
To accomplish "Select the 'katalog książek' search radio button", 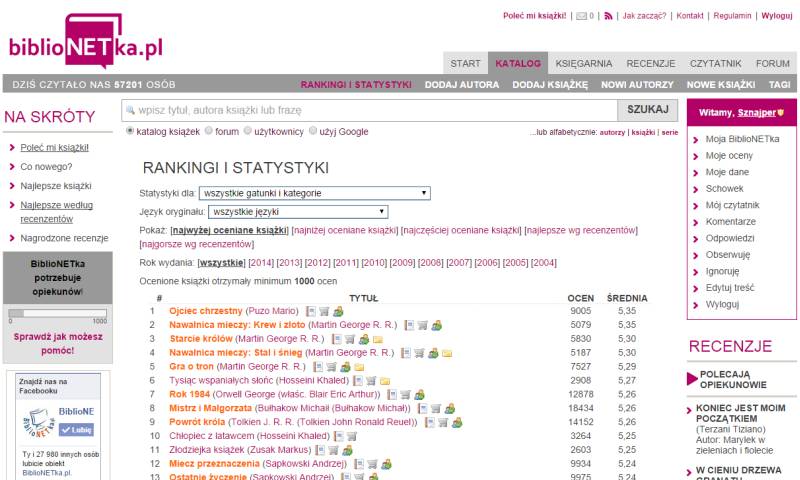I will click(x=130, y=131).
